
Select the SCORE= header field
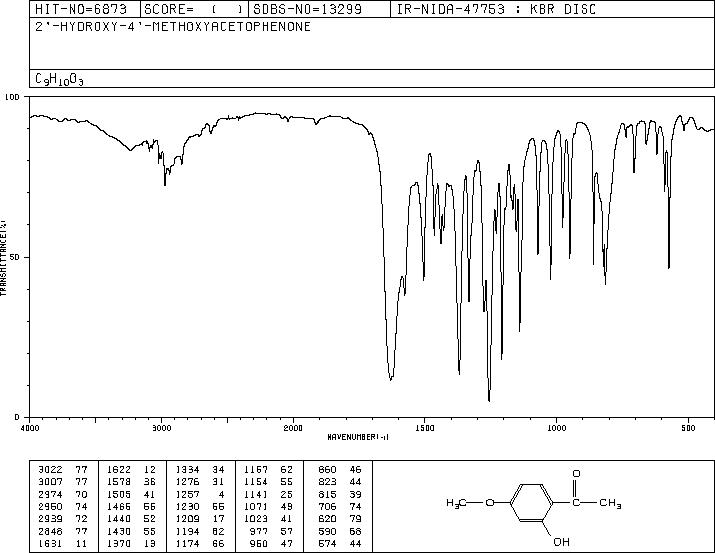pyautogui.click(x=194, y=9)
